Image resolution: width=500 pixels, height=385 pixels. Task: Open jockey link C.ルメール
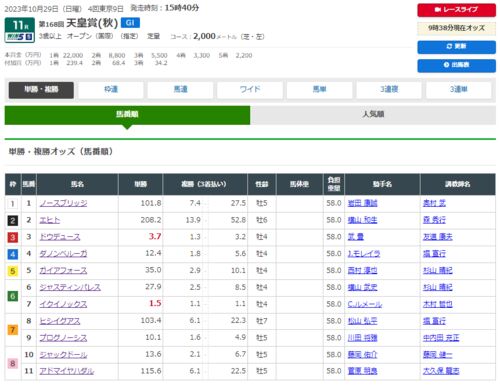click(365, 304)
